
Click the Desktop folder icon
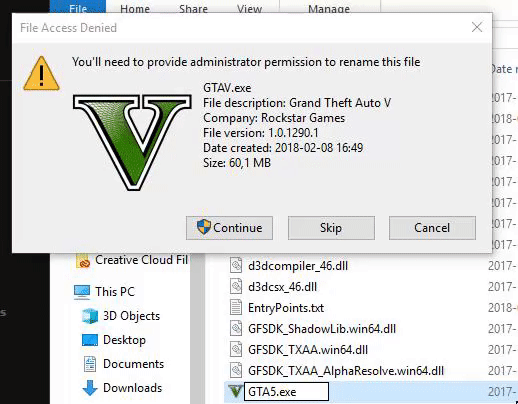tap(90, 340)
